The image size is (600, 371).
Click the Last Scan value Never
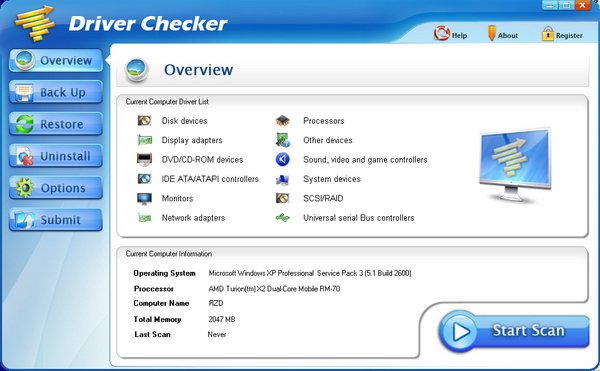[217, 335]
